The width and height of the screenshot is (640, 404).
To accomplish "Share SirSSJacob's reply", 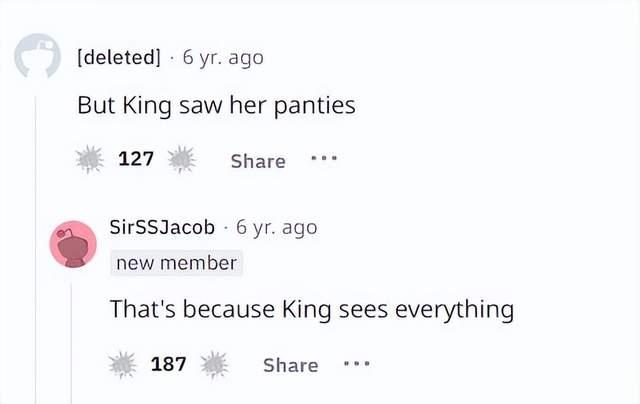I will coord(290,366).
